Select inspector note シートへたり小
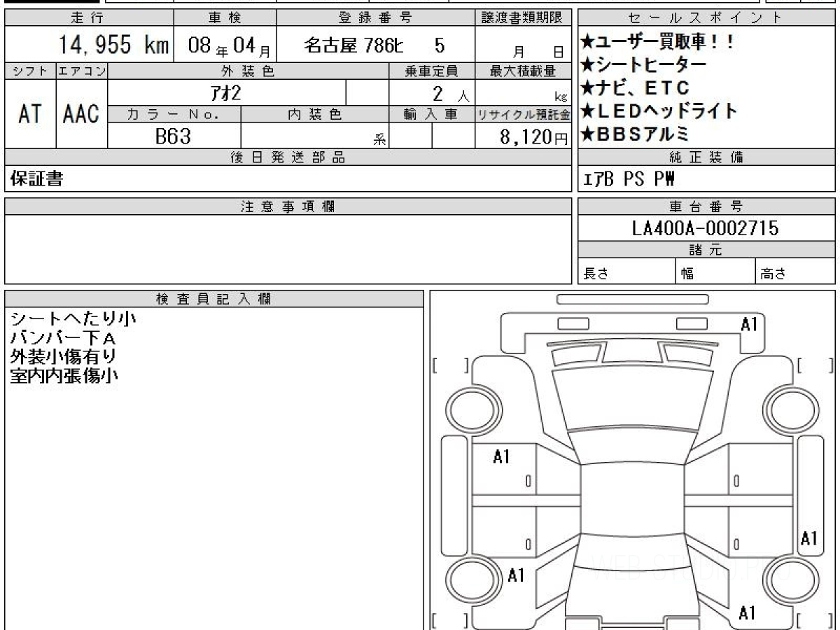The image size is (840, 630). pyautogui.click(x=73, y=319)
